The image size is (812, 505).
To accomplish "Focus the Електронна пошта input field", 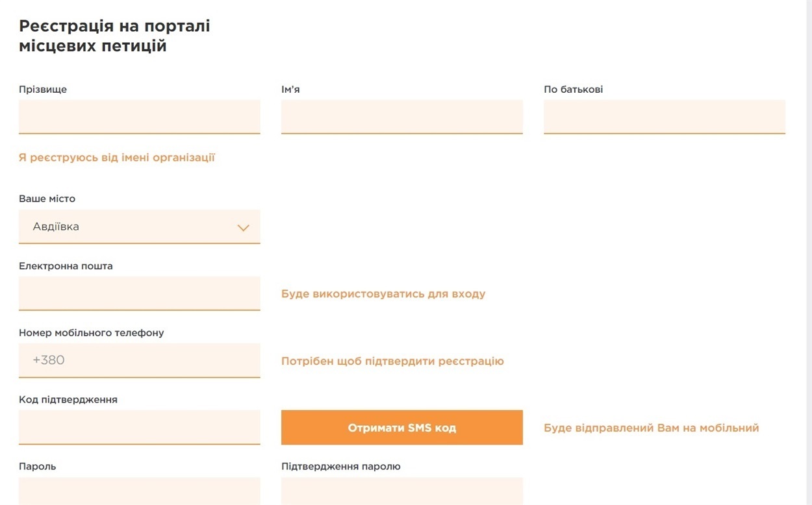I will 140,293.
